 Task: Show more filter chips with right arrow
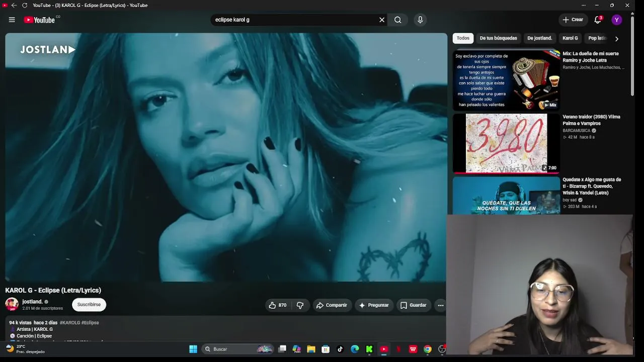click(617, 39)
